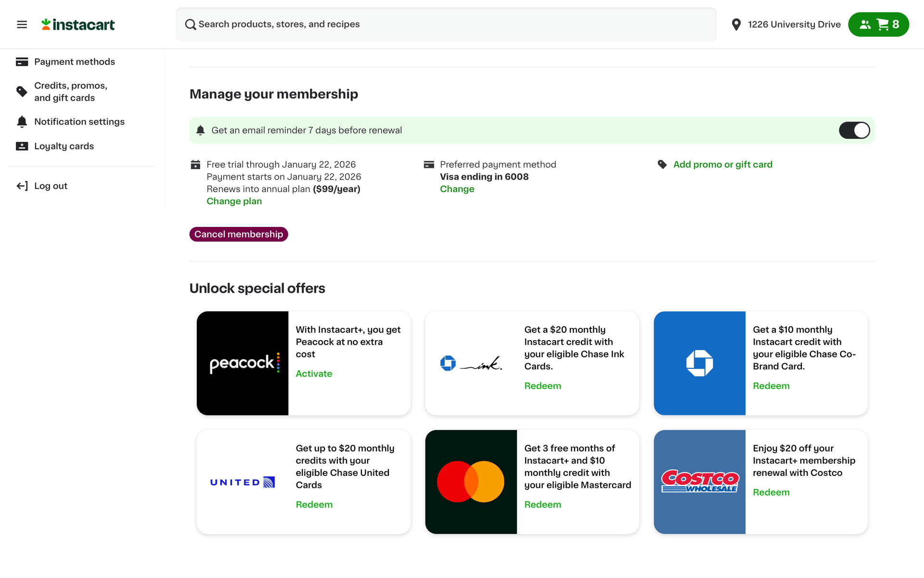Screen dimensions: 924x578
Task: Click the United logo image
Action: (243, 482)
